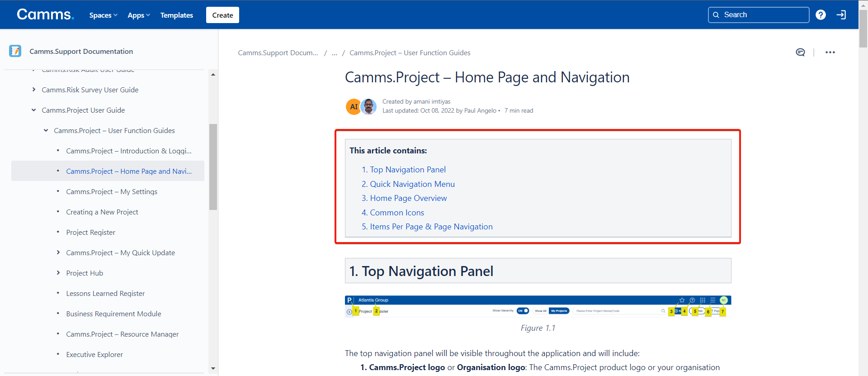Click 'Created by amani imtiyas' text
Screen dimensions: 868x376
tap(416, 101)
